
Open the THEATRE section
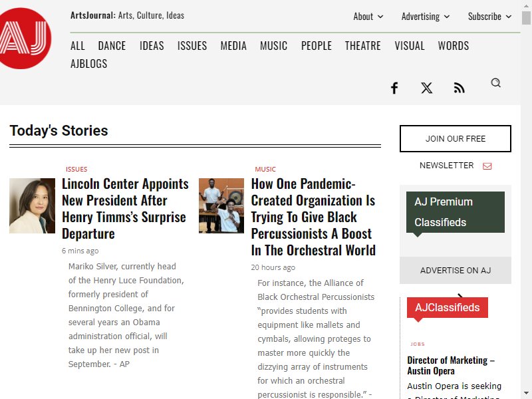coord(362,45)
